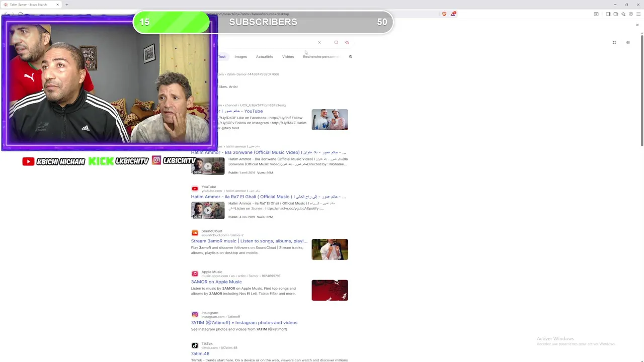The image size is (644, 362).
Task: Click the soundcloud.com › 3amor-2 URL text
Action: [222, 235]
